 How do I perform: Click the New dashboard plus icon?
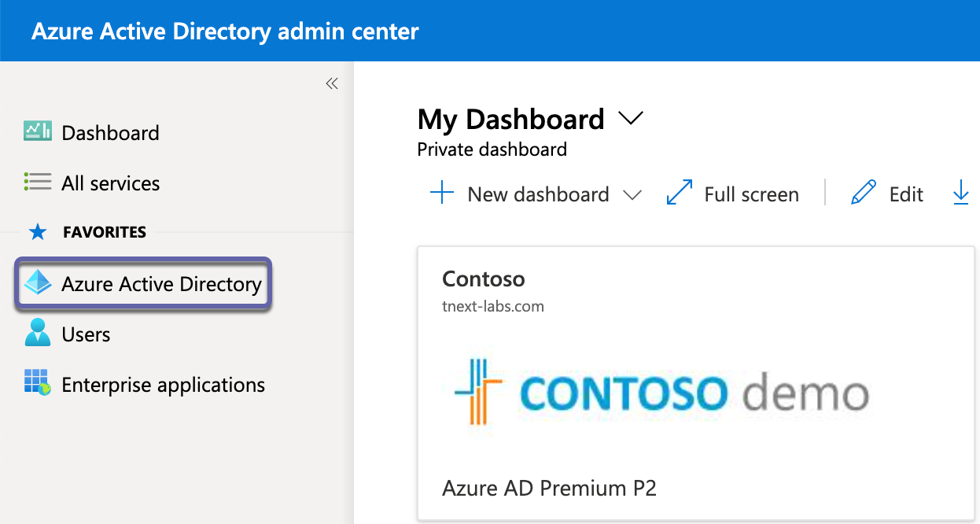pos(443,194)
